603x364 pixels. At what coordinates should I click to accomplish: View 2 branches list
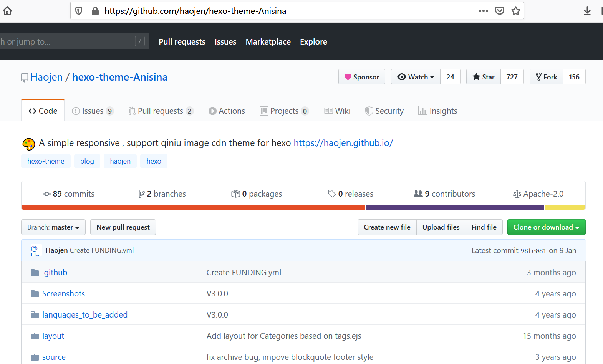pyautogui.click(x=162, y=194)
